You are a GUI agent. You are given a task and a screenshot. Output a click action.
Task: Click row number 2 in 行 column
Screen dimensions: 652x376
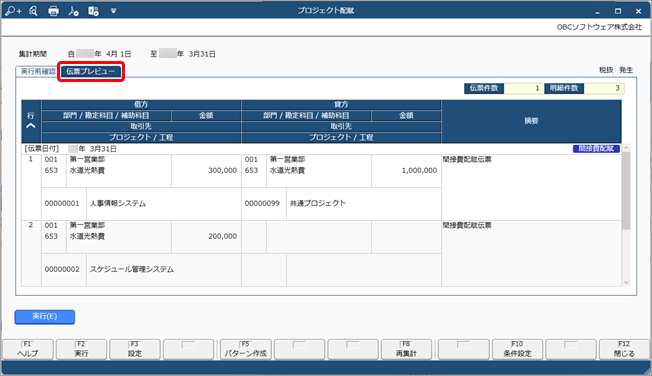coord(31,225)
